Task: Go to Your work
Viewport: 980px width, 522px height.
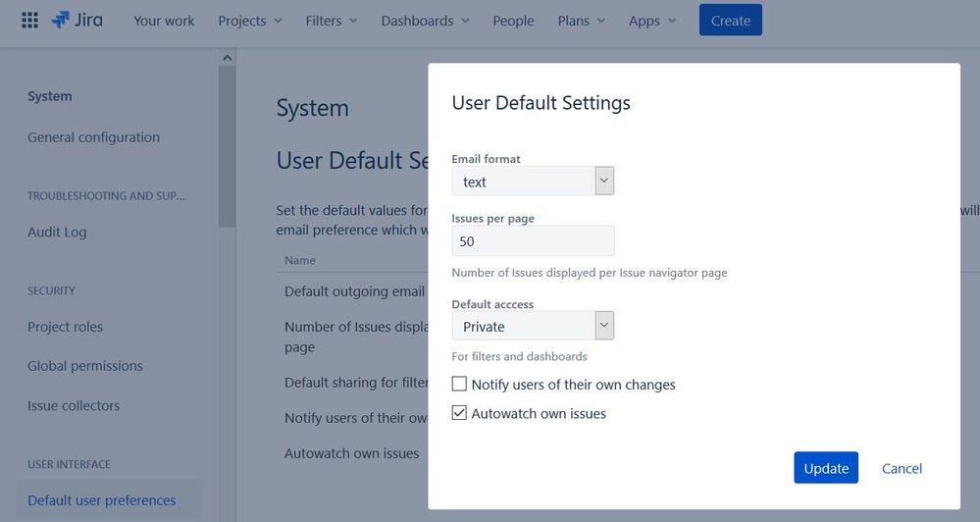Action: coord(164,21)
